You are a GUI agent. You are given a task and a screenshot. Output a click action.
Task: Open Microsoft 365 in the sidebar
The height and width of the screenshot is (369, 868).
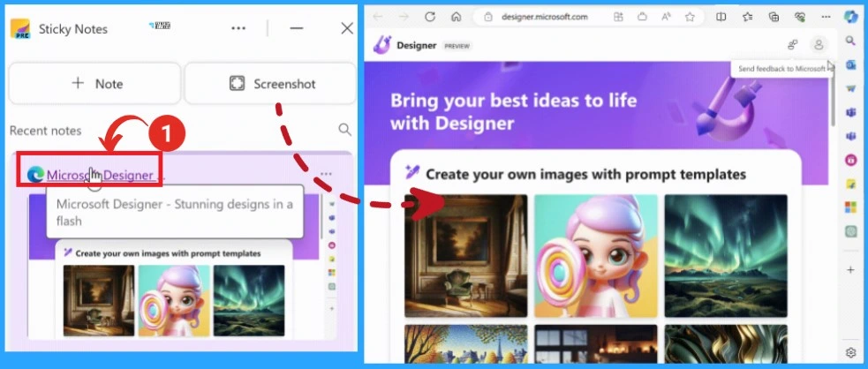(x=851, y=207)
